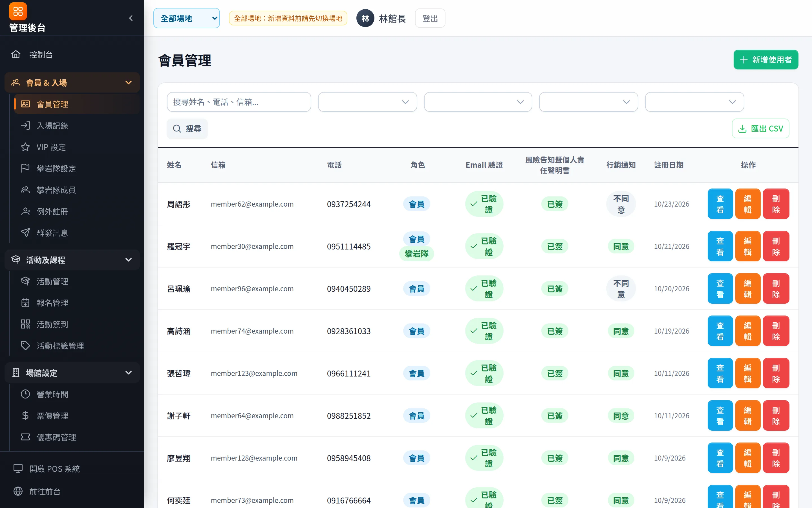The height and width of the screenshot is (508, 812).
Task: Select 會員管理 in sidebar
Action: (76, 104)
